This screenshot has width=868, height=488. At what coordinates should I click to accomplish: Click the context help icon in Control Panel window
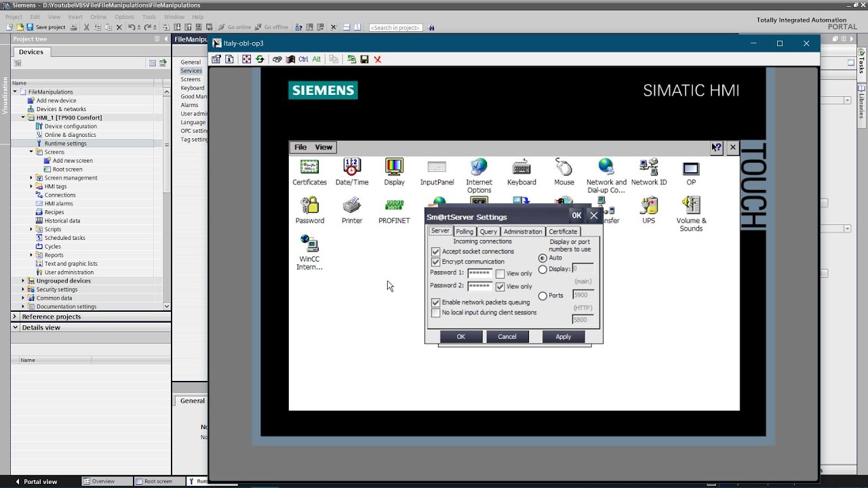(717, 147)
